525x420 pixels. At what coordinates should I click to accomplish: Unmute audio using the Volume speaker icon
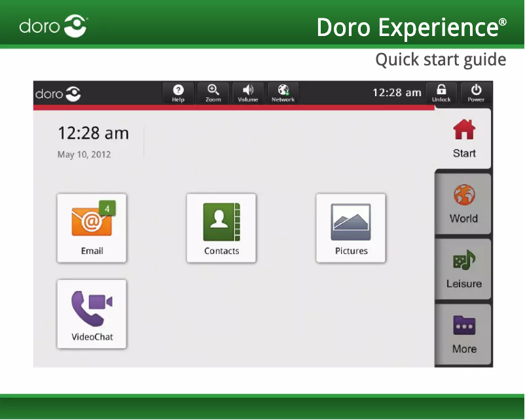pyautogui.click(x=248, y=92)
